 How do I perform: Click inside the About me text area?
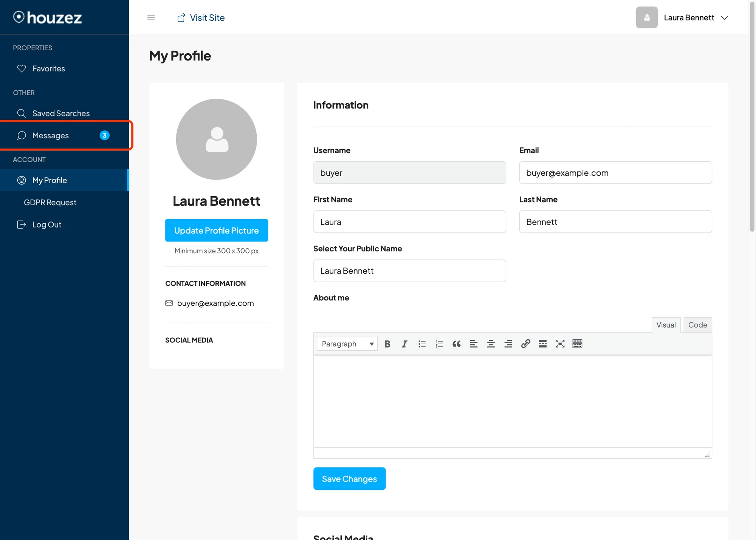(513, 401)
